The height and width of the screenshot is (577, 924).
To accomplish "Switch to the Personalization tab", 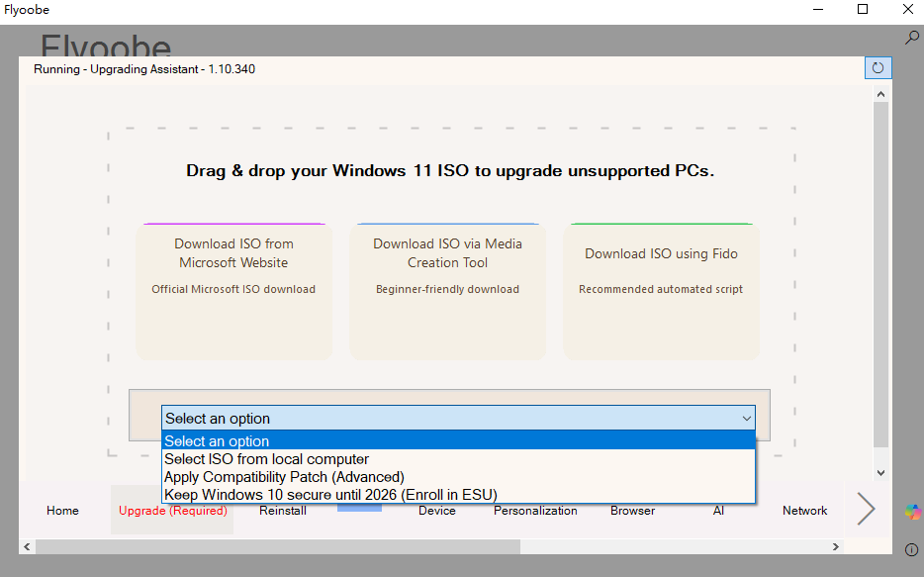I will pyautogui.click(x=535, y=511).
